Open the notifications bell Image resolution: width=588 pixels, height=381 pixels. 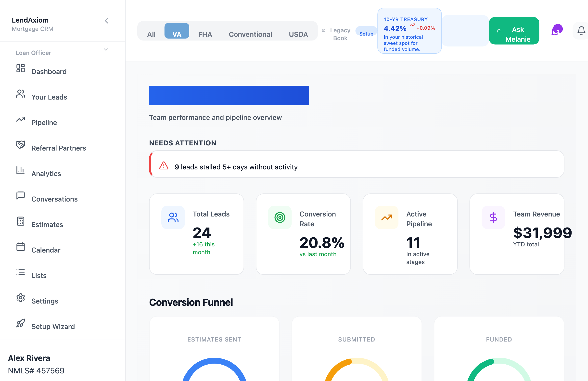click(x=581, y=31)
